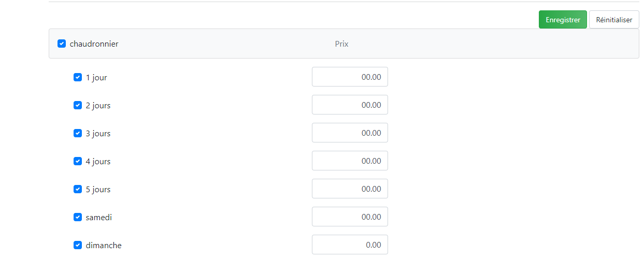644x258 pixels.
Task: Disable the 2 jours checkbox
Action: tap(78, 105)
